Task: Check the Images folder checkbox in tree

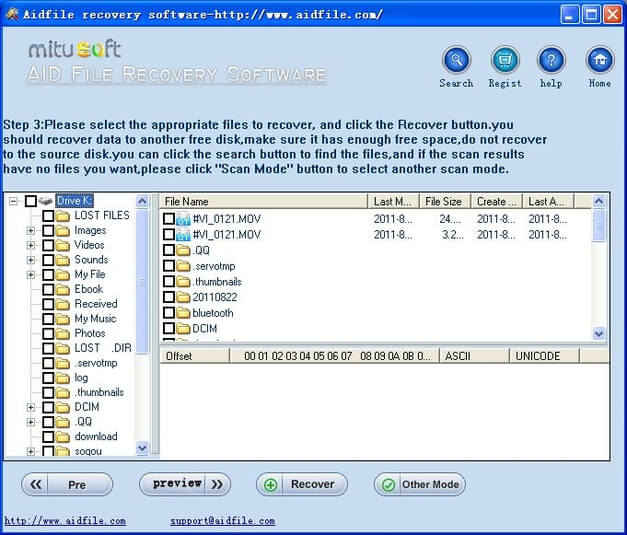Action: 48,230
